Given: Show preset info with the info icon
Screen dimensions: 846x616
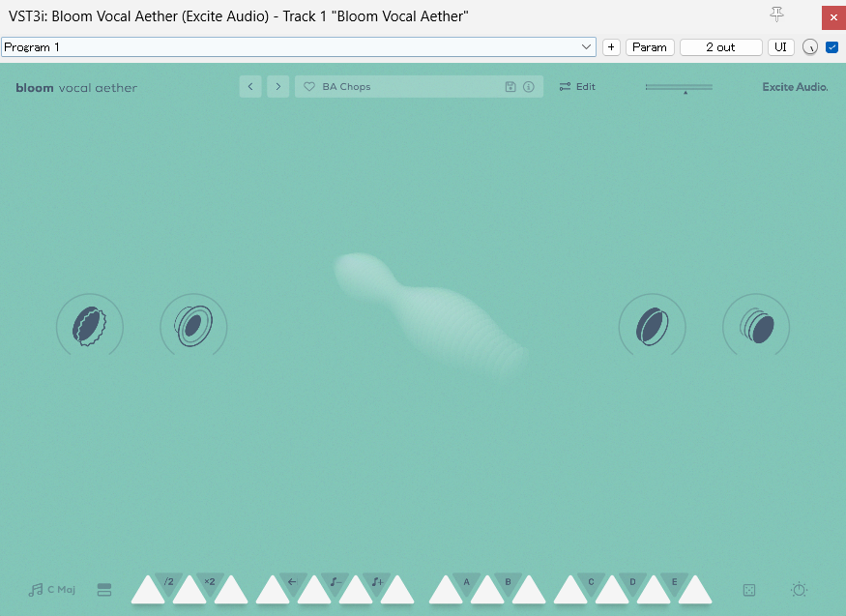Looking at the screenshot, I should pos(529,86).
